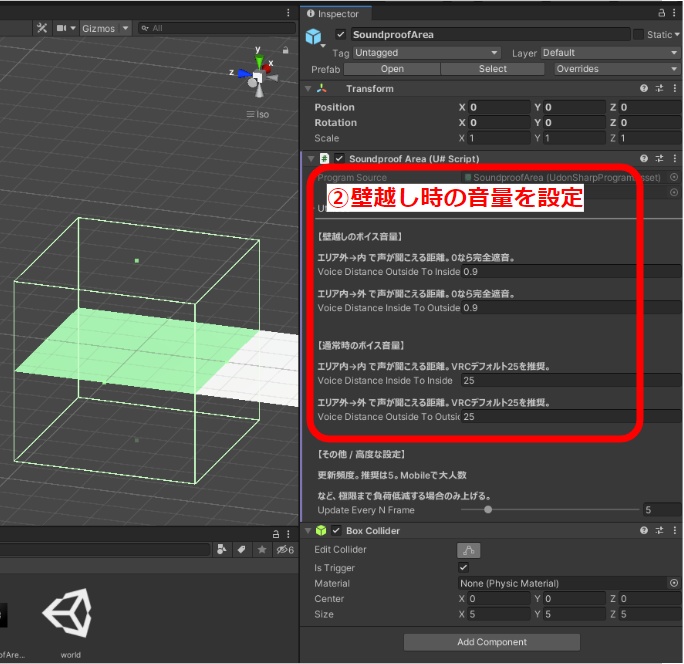Click the Program Source object picker circle
684x664 pixels.
tap(674, 177)
